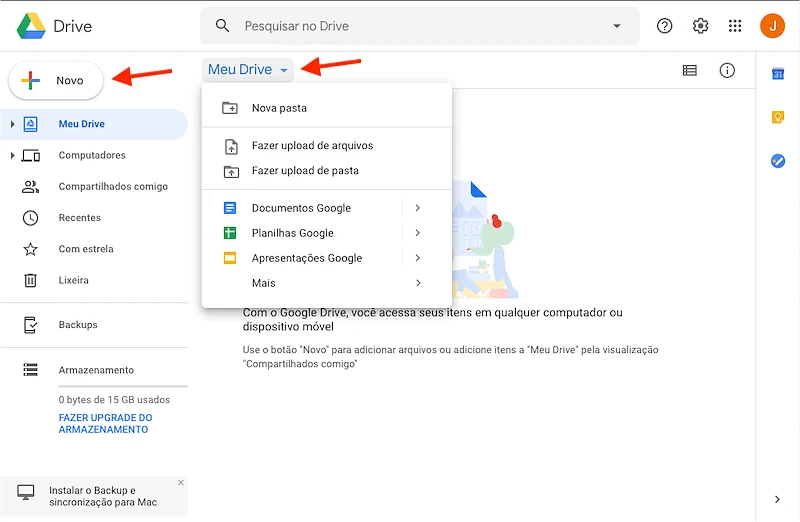The height and width of the screenshot is (522, 800).
Task: Choose Fazer upload de arquivos
Action: [327, 146]
